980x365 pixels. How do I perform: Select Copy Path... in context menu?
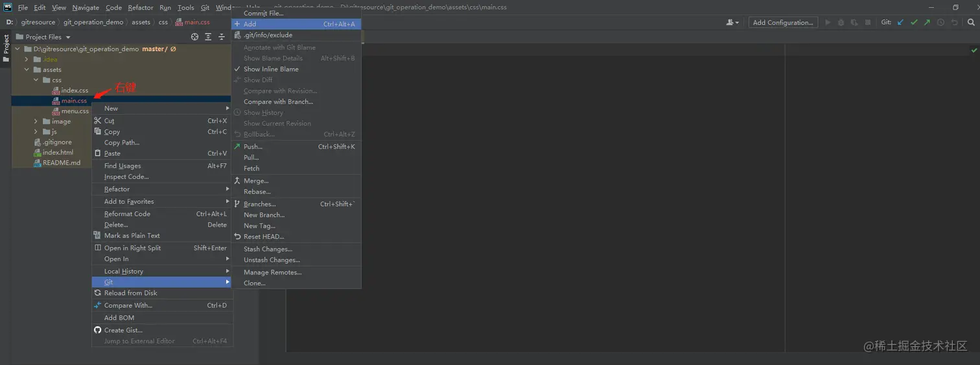(x=161, y=143)
